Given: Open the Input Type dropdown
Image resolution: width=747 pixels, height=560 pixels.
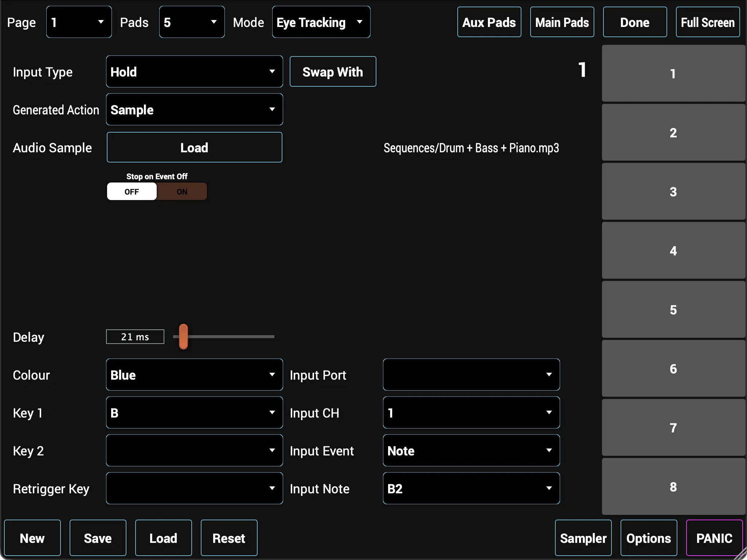Looking at the screenshot, I should [x=194, y=72].
